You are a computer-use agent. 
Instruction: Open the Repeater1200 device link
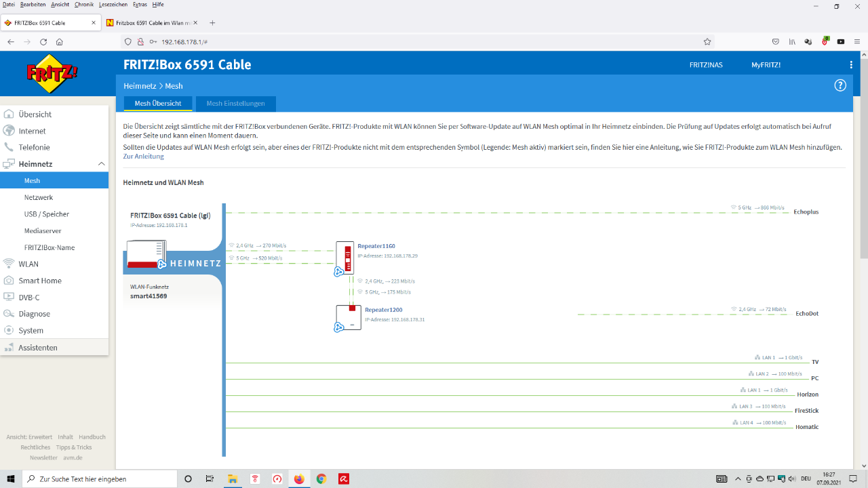(383, 310)
